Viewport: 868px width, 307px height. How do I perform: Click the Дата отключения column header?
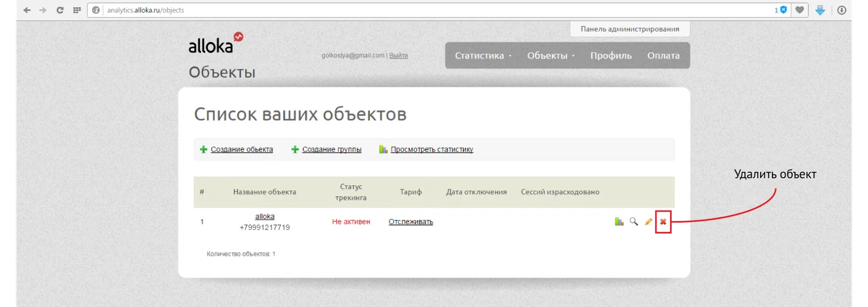coord(476,192)
